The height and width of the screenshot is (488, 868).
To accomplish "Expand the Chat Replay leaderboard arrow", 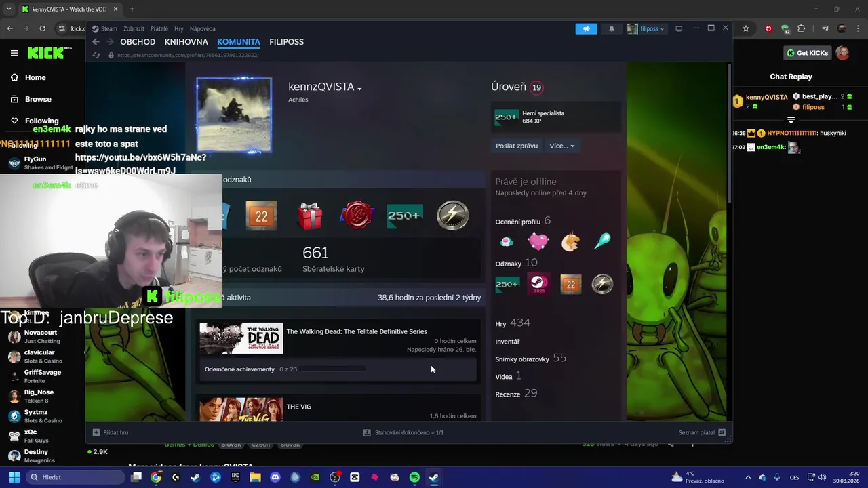I will 791,120.
